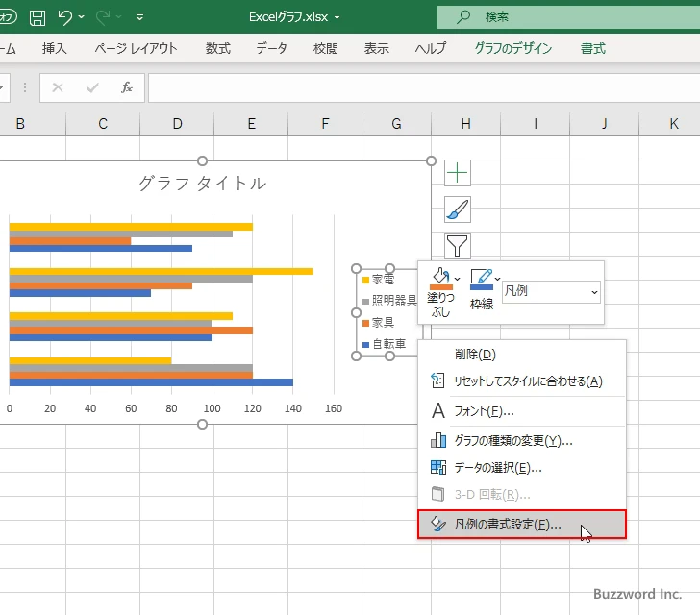Click the 家具 legend entry
This screenshot has height=615, width=700.
378,322
